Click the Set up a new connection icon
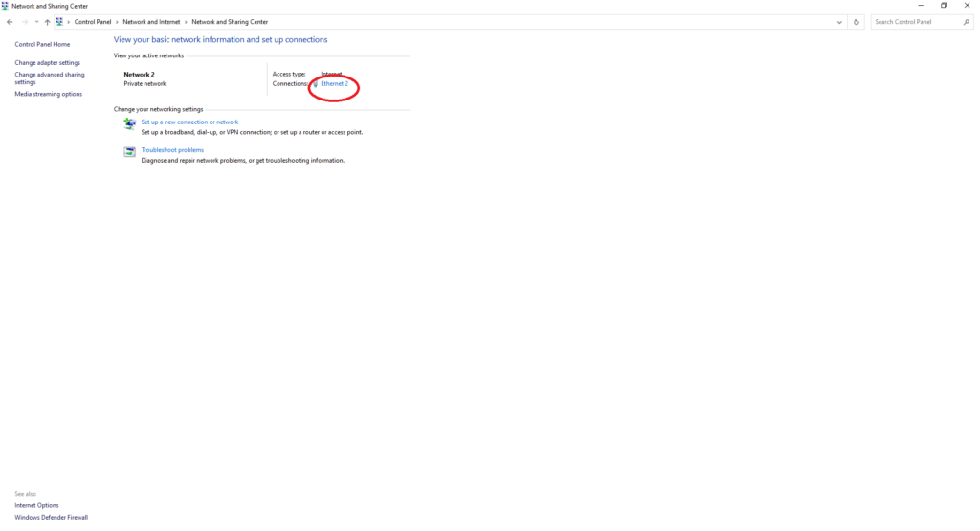The width and height of the screenshot is (980, 531). pos(130,123)
